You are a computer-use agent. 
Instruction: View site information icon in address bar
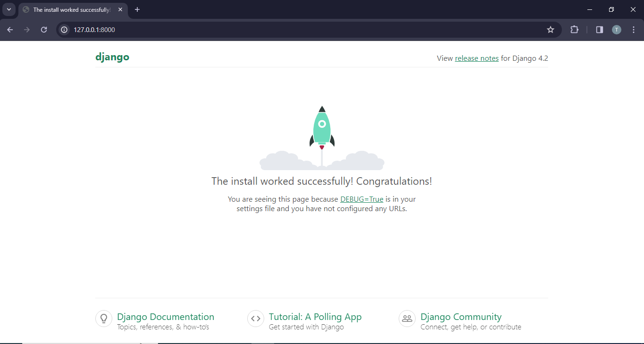[65, 30]
